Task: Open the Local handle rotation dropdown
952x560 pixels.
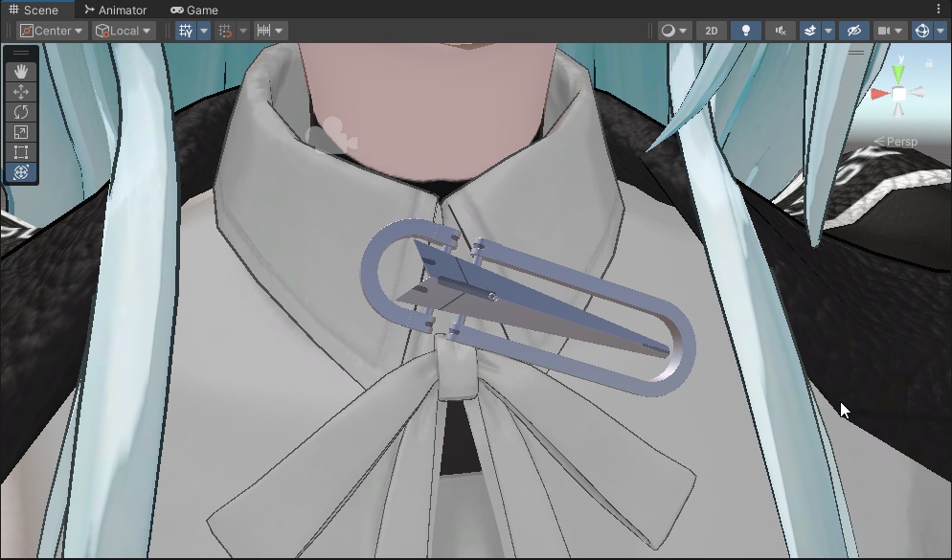Action: click(124, 31)
